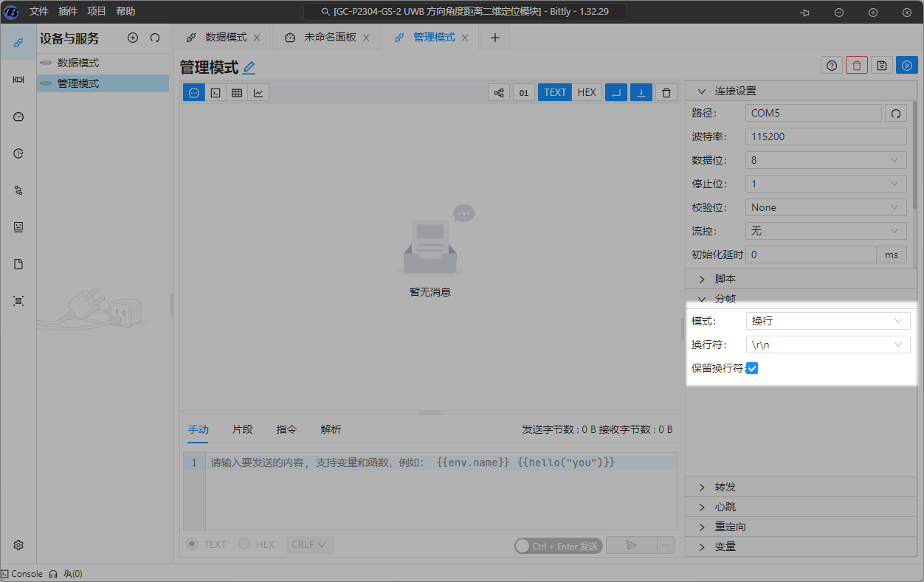924x582 pixels.
Task: Click the 波特率 input field
Action: point(825,136)
